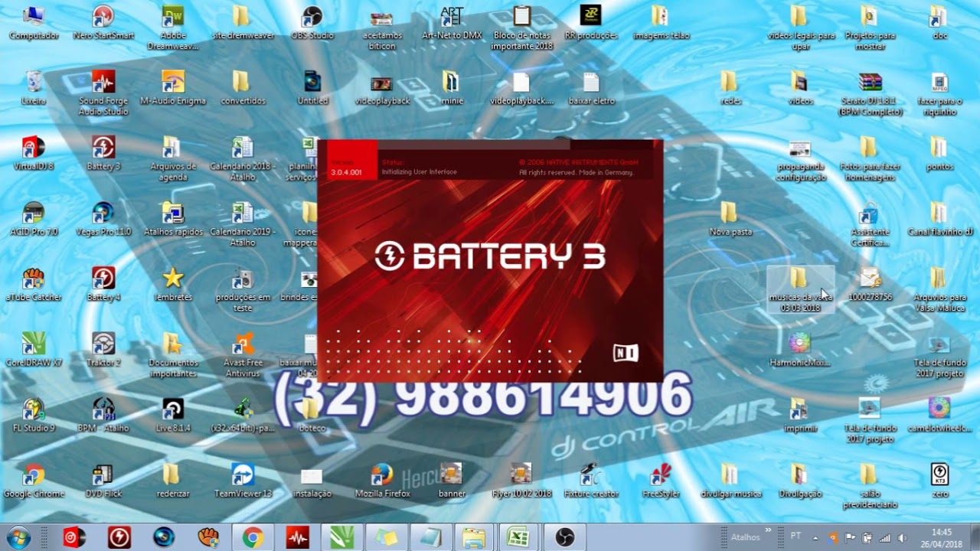This screenshot has width=980, height=551.
Task: Open the 'baixar eletro' text file
Action: click(x=590, y=87)
